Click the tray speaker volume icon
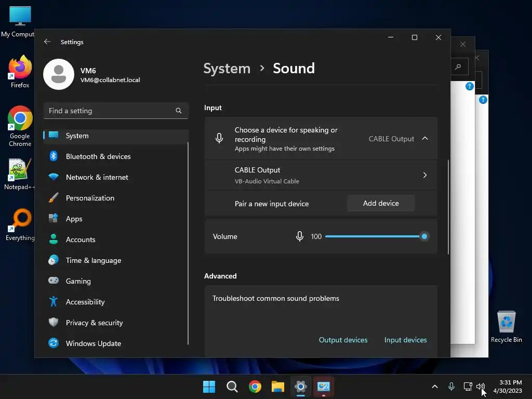 480,387
